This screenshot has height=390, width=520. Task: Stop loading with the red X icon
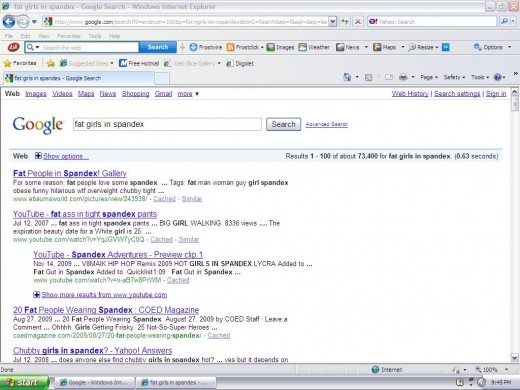358,22
